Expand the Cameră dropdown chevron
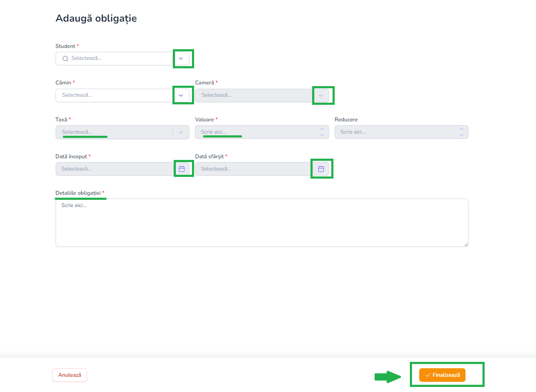The image size is (536, 392). coord(321,95)
